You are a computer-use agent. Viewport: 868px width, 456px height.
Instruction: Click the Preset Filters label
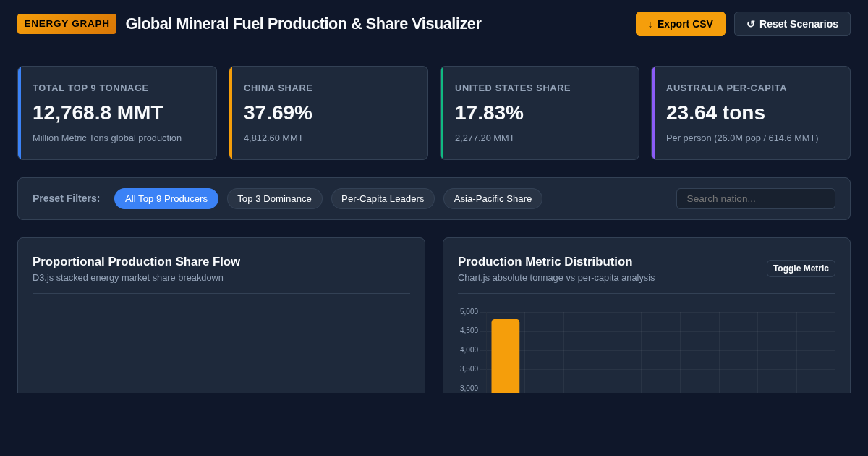[67, 198]
